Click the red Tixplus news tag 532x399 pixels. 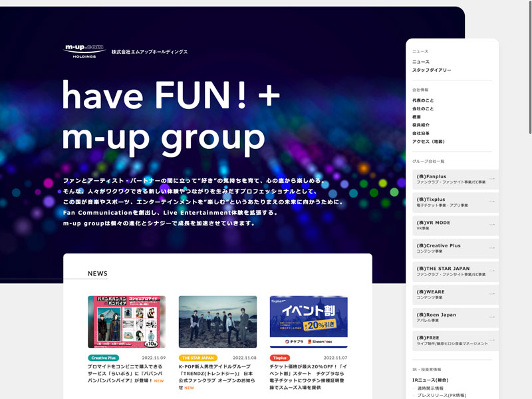click(x=280, y=358)
